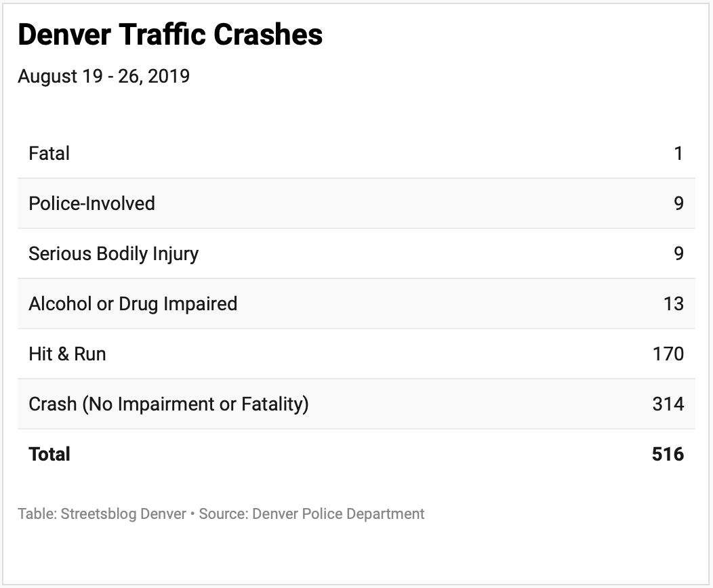Click the 'Alcohol or Drug Impaired' label

133,303
